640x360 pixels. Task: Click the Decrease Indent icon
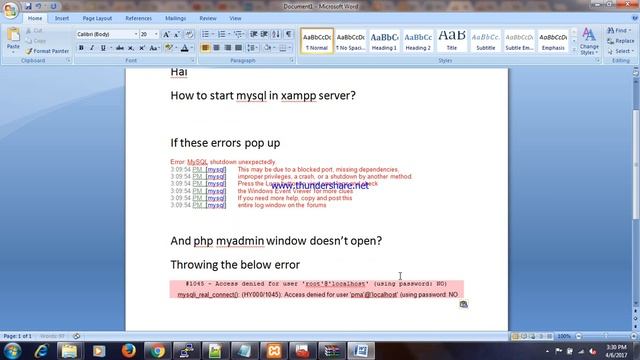point(253,34)
